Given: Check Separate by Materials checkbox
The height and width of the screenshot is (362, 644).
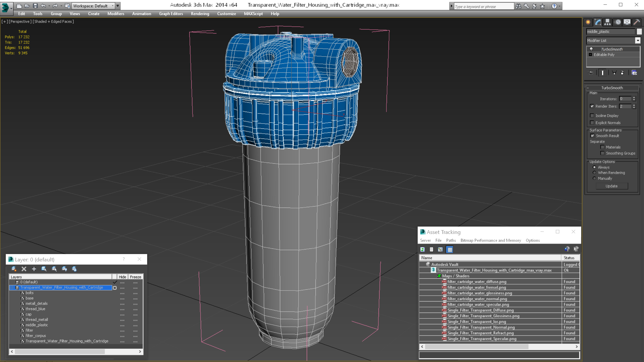Looking at the screenshot, I should click(x=602, y=147).
